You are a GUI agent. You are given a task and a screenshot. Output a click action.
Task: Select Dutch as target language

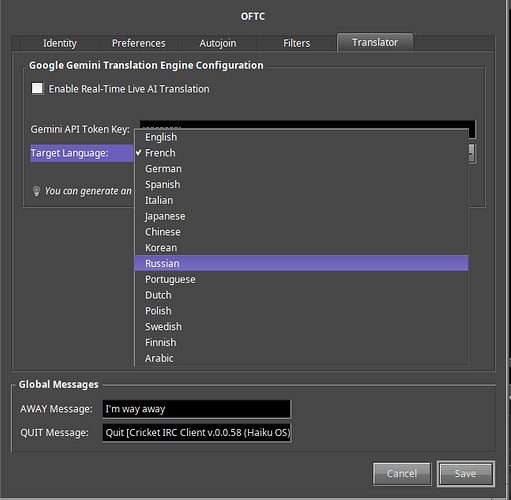[x=301, y=295]
